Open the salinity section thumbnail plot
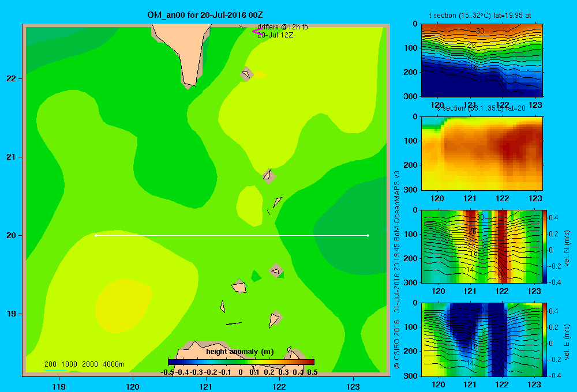 [x=482, y=153]
